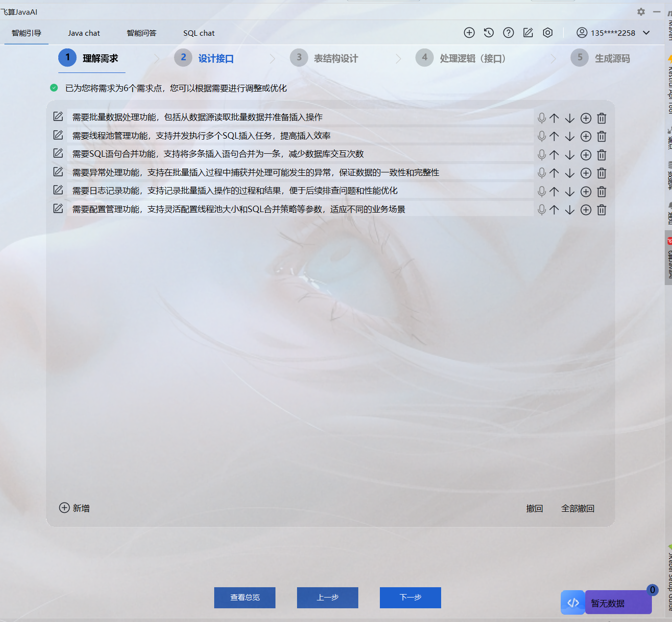Start a new session with the plus icon
Screen dimensions: 672x622
click(469, 32)
